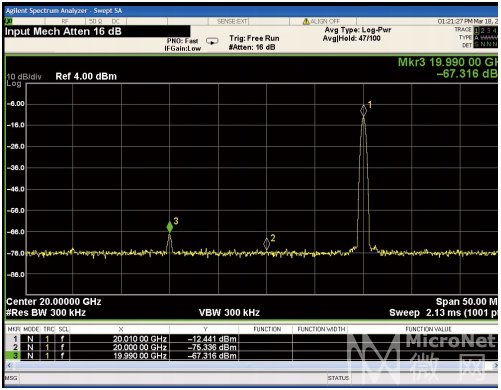
Task: Click the Span 50.00 MHz readout
Action: click(x=466, y=302)
